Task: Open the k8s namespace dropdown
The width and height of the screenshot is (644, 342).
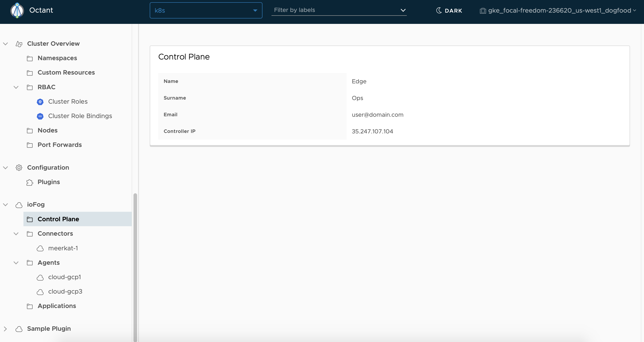Action: [206, 11]
